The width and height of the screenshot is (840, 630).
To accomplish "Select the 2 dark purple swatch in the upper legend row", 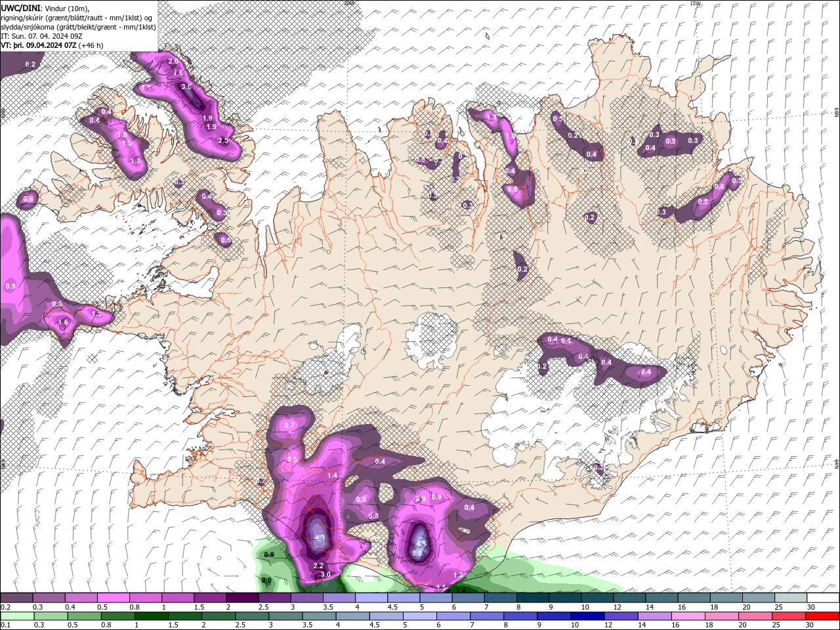I will (241, 598).
